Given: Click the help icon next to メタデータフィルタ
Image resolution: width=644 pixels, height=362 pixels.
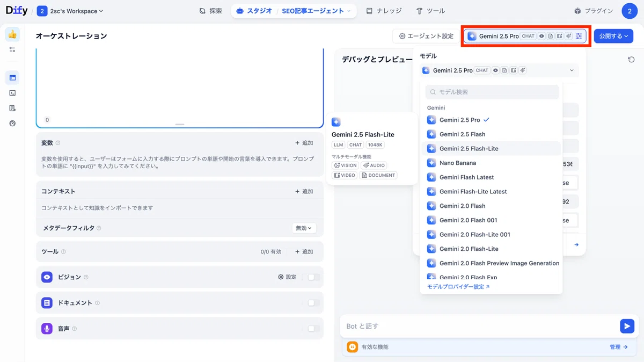Looking at the screenshot, I should pyautogui.click(x=99, y=228).
